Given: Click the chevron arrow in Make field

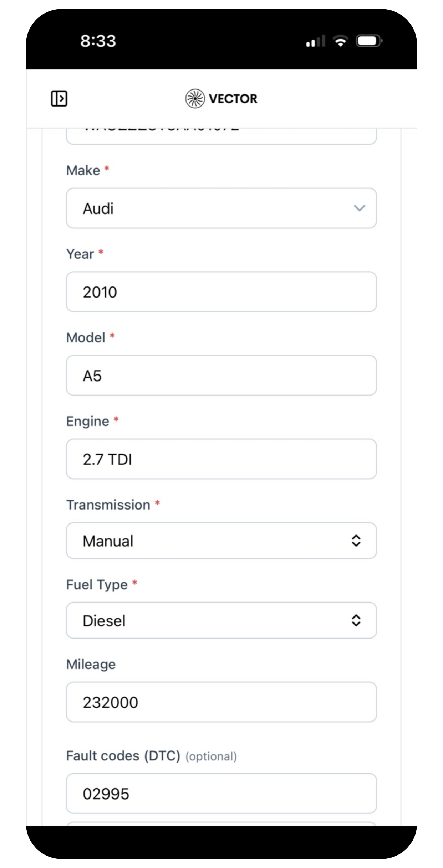Looking at the screenshot, I should click(x=359, y=208).
